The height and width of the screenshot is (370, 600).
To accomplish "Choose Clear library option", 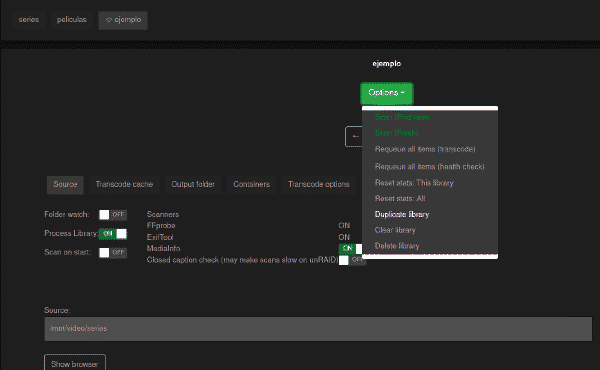I will (395, 230).
